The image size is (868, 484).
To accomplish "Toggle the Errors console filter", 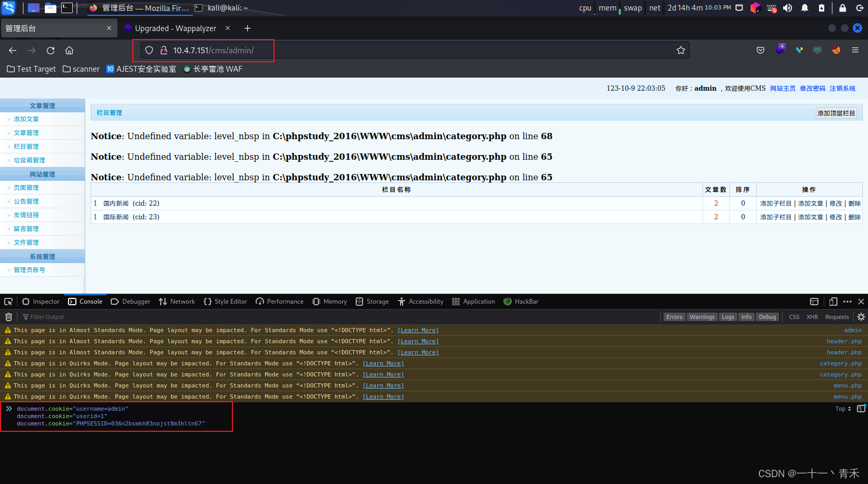I will 674,317.
